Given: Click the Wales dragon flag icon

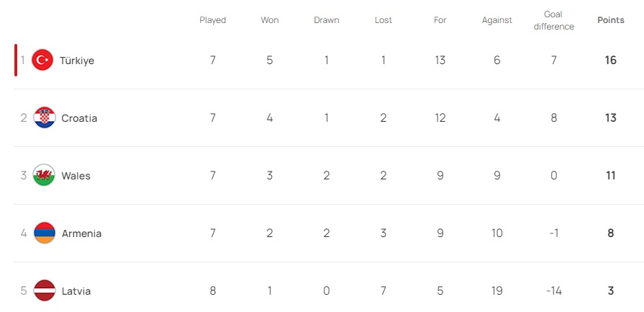Looking at the screenshot, I should point(43,176).
